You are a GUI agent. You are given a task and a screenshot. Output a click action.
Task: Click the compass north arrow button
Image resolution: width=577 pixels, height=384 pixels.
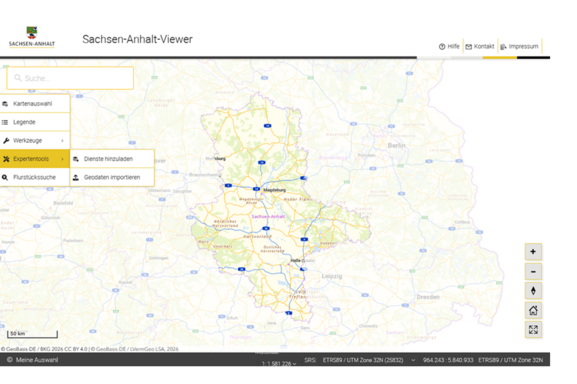click(533, 291)
